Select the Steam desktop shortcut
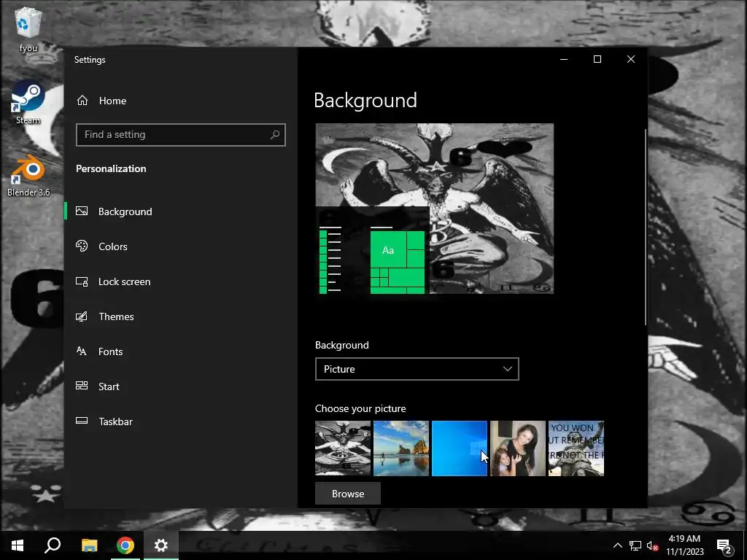This screenshot has width=747, height=560. (28, 102)
